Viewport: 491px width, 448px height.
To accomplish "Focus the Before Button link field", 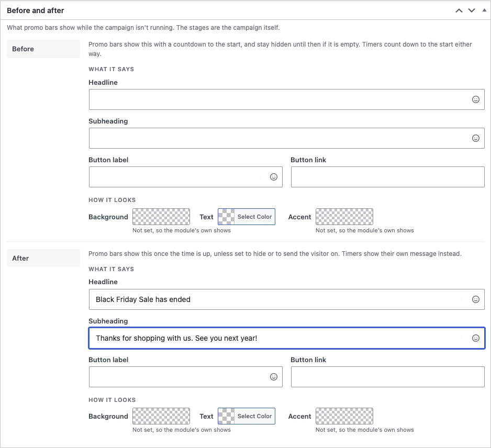I will (388, 177).
